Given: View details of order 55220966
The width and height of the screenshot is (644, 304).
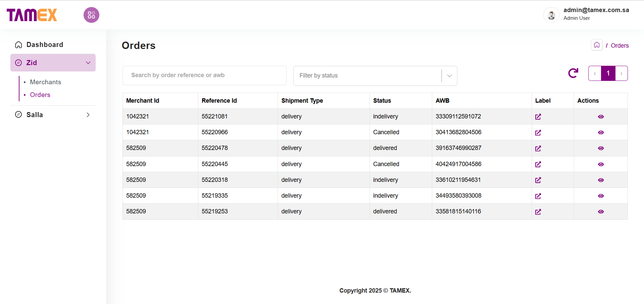Looking at the screenshot, I should coord(601,133).
